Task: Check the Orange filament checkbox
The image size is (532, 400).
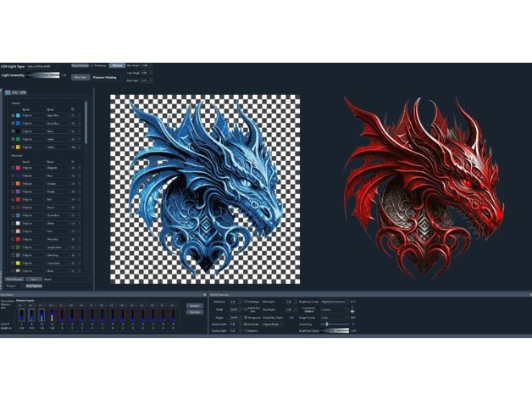Action: click(14, 184)
